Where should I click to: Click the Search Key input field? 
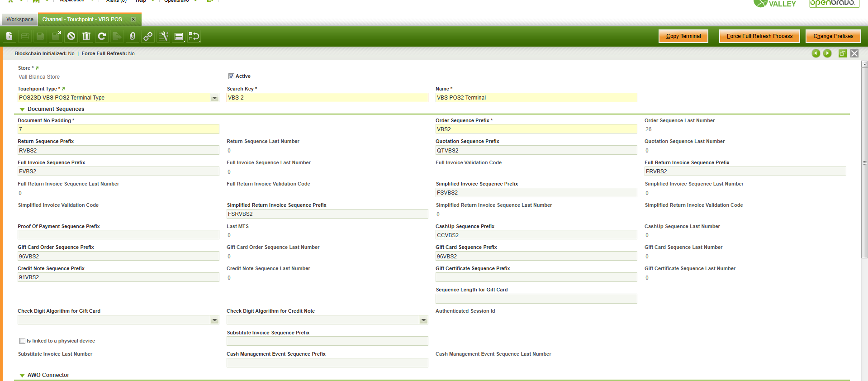pos(327,98)
